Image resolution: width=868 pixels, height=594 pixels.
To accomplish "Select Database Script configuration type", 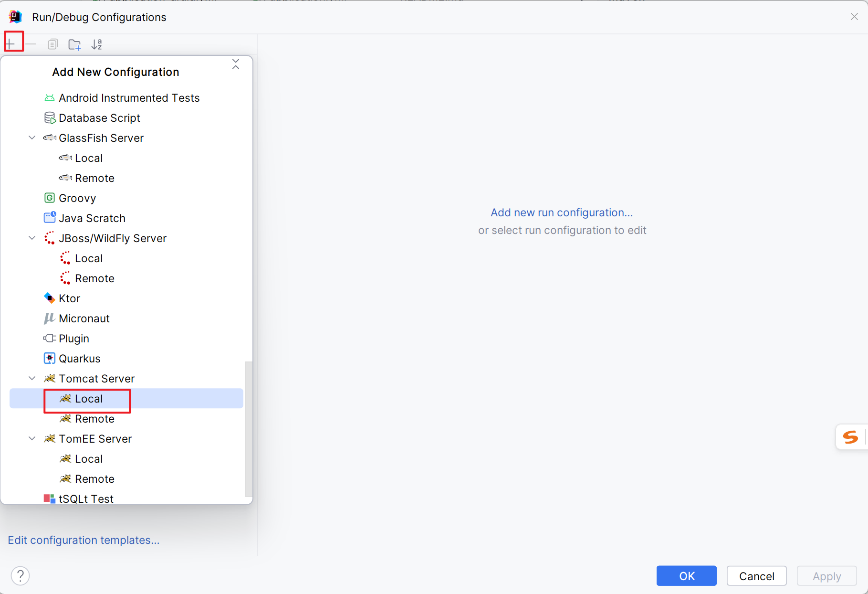I will [126, 118].
